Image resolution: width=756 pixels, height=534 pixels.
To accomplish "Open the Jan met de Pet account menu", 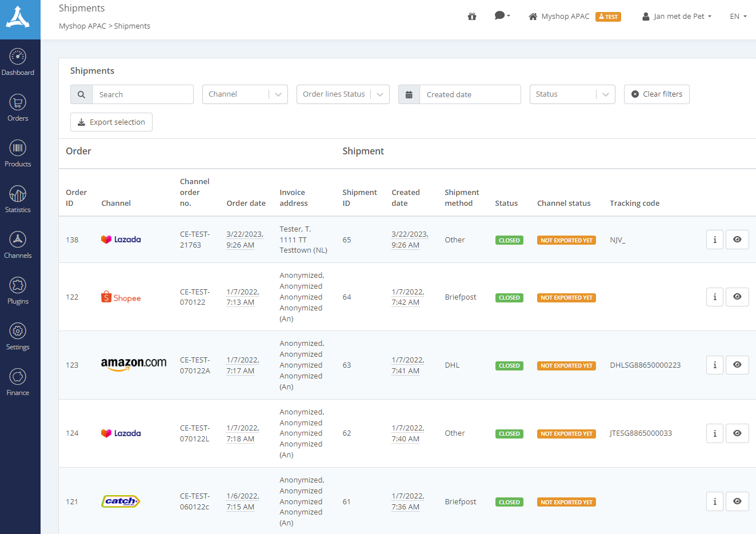I will pos(677,16).
